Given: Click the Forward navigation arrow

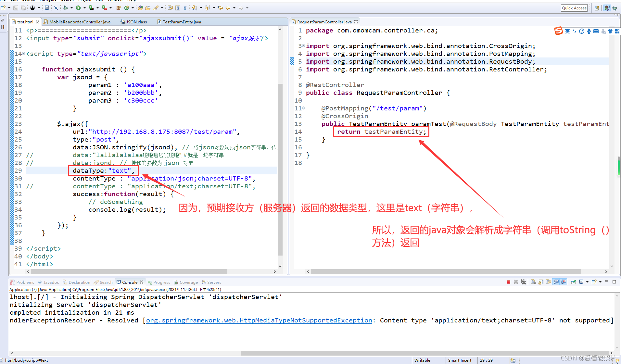Looking at the screenshot, I should (x=241, y=8).
